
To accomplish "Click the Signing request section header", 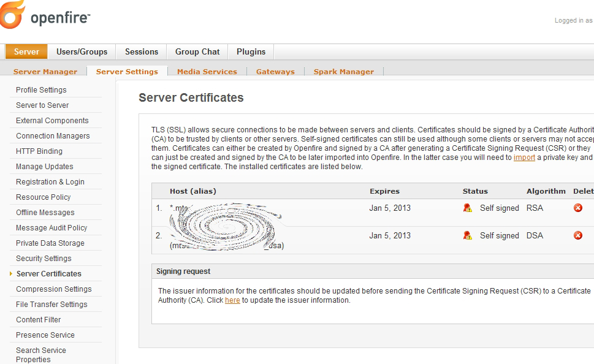I will (183, 271).
